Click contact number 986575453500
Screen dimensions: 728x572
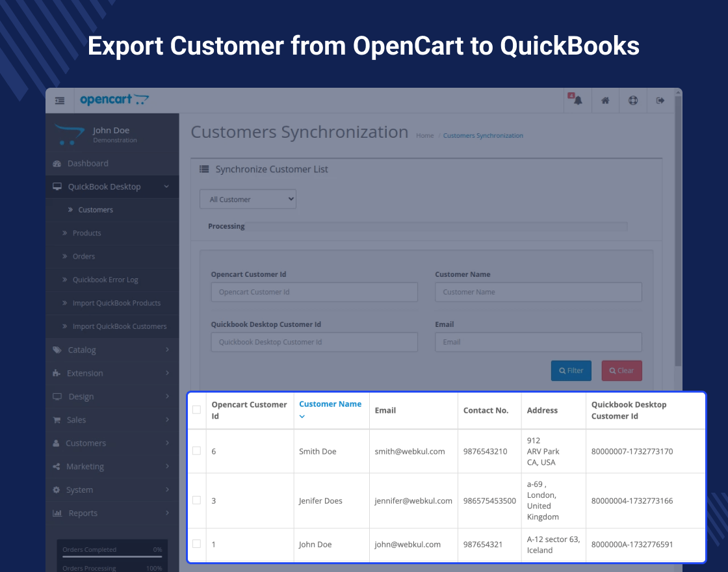pyautogui.click(x=489, y=500)
